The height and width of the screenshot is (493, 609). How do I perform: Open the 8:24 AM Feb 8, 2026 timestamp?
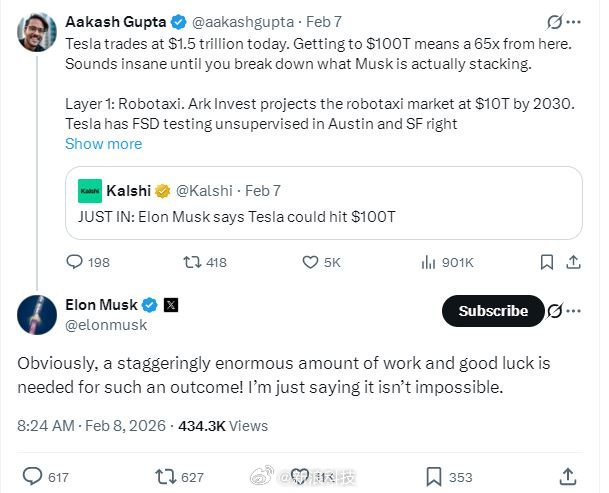pyautogui.click(x=93, y=425)
